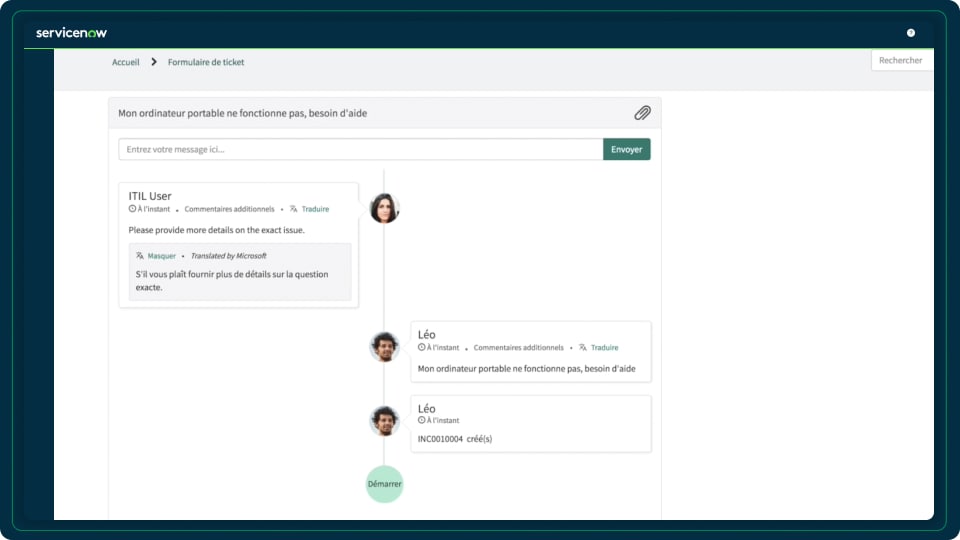
Task: Click clock icon on INC0010004 entry
Action: (421, 420)
